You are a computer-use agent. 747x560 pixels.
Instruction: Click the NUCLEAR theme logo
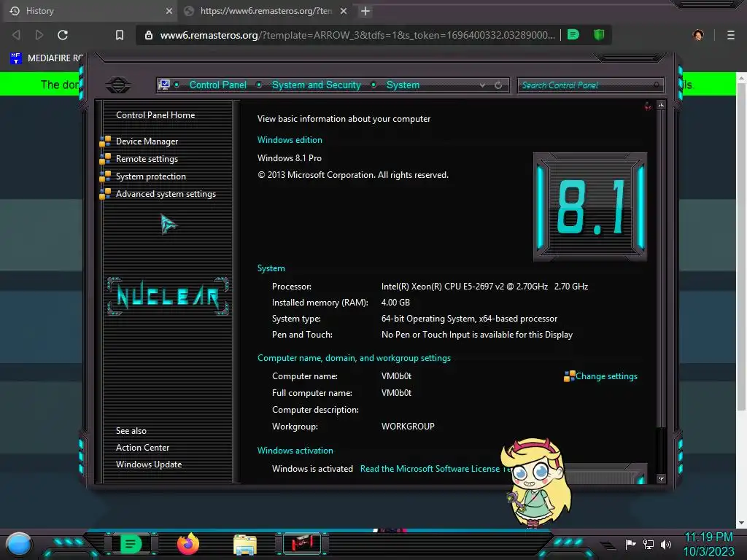[168, 296]
